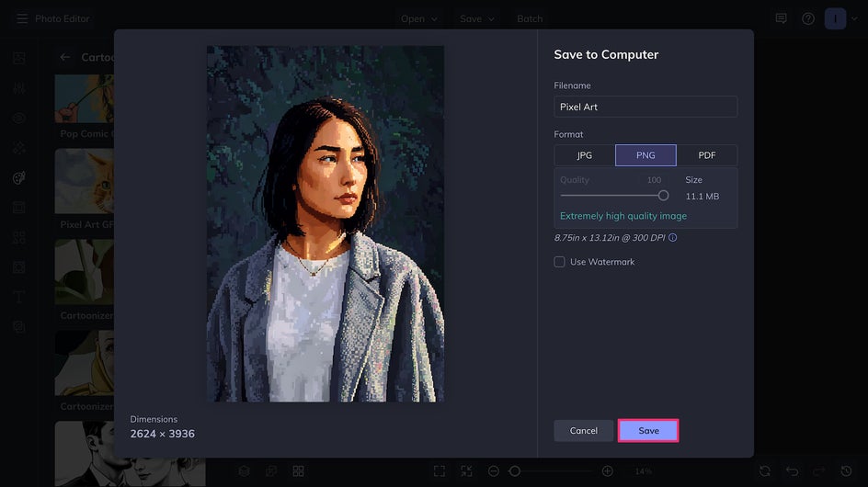Click the Batch menu item
This screenshot has width=868, height=487.
530,18
